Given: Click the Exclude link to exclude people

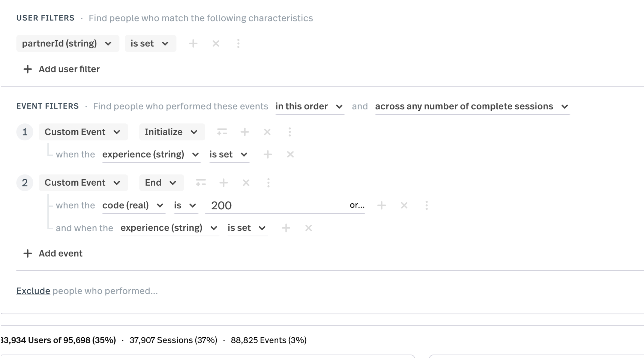Looking at the screenshot, I should pyautogui.click(x=33, y=291).
